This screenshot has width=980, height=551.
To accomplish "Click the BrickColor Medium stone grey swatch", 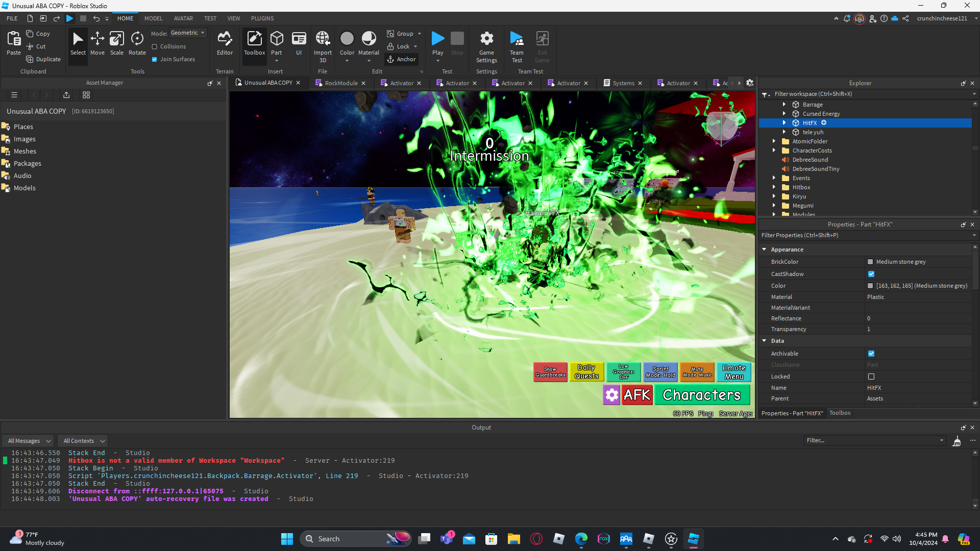I will click(870, 262).
